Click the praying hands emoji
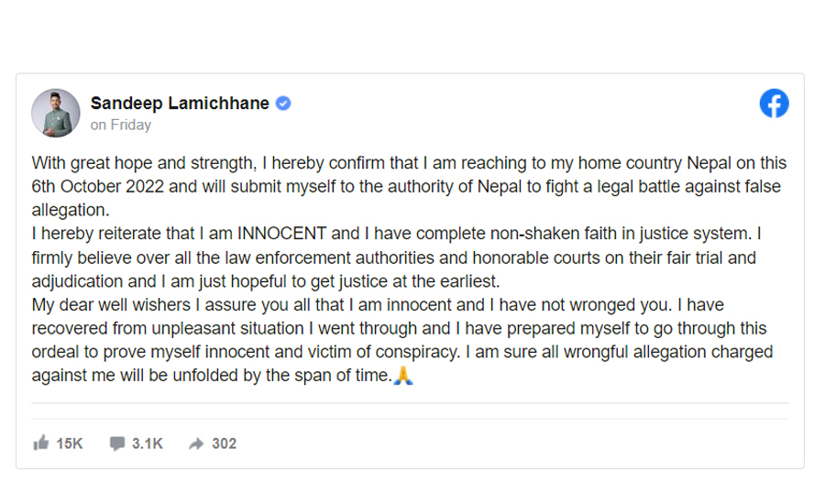825x504 pixels. tap(403, 376)
